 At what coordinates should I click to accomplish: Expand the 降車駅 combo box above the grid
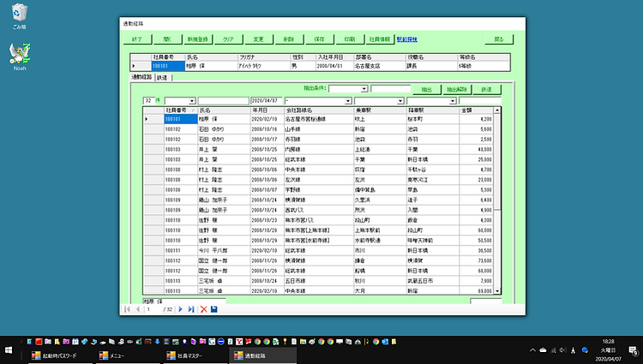(453, 101)
